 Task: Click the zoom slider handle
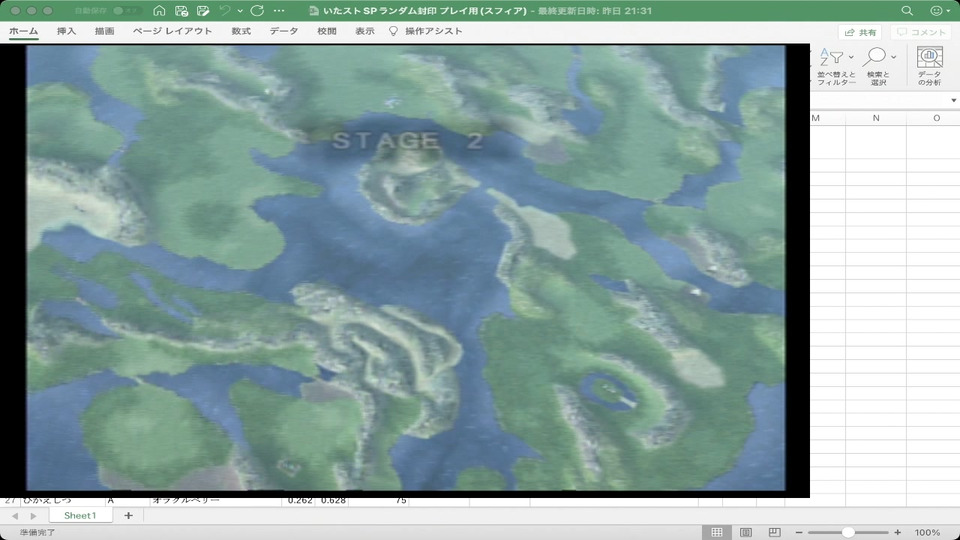pyautogui.click(x=848, y=533)
